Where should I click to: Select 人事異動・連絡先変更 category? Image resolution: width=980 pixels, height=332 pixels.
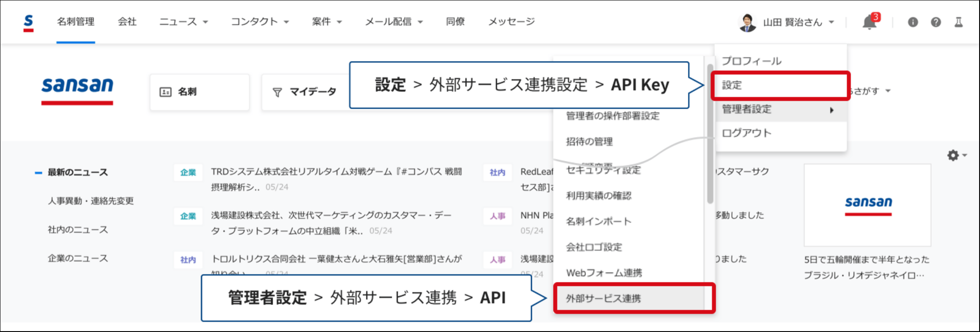(90, 201)
